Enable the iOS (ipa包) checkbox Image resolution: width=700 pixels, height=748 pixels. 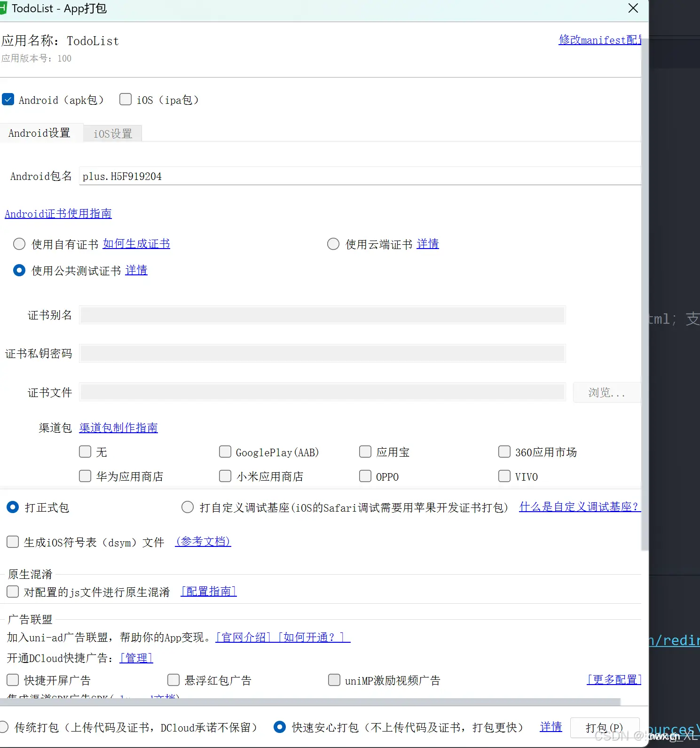pyautogui.click(x=126, y=99)
